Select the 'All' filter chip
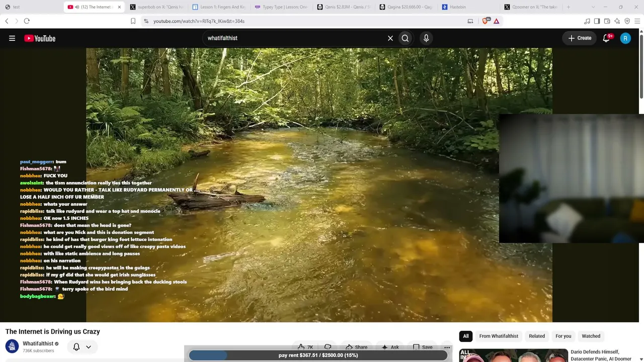 point(466,336)
